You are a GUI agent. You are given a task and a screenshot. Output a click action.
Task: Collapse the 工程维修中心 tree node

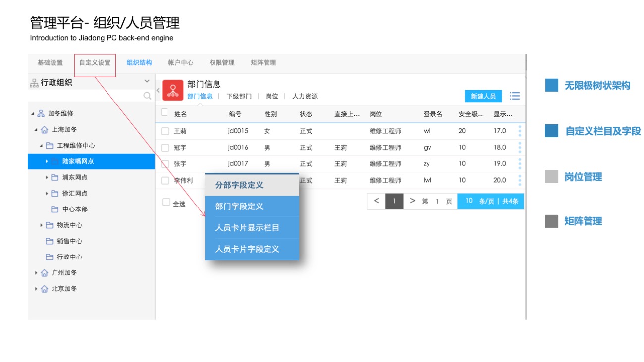[x=41, y=146]
